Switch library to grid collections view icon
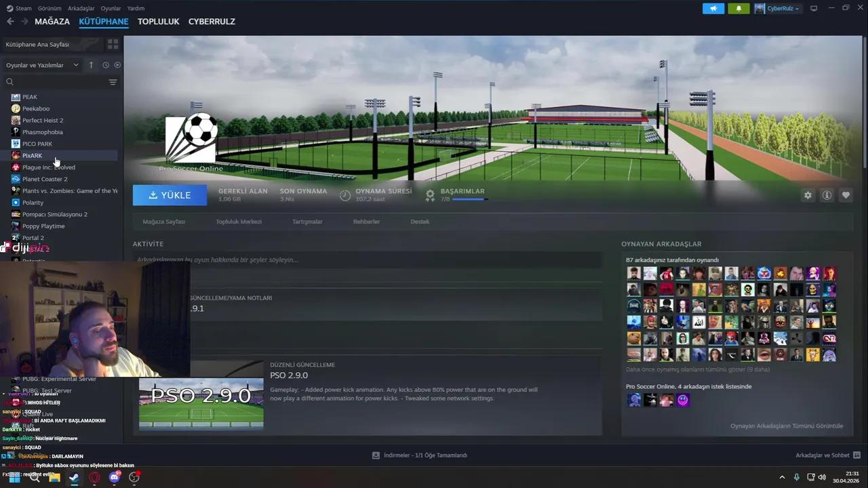 pos(113,44)
